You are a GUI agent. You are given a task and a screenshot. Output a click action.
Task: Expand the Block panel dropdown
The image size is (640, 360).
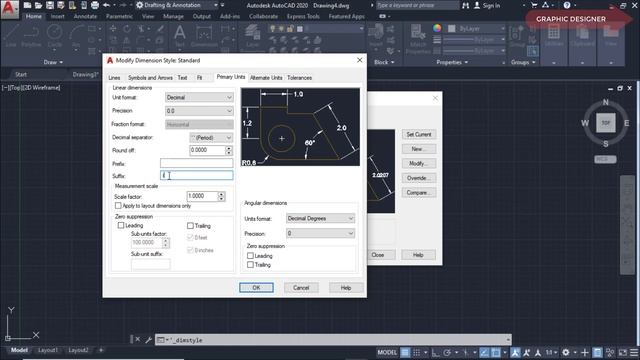point(384,62)
